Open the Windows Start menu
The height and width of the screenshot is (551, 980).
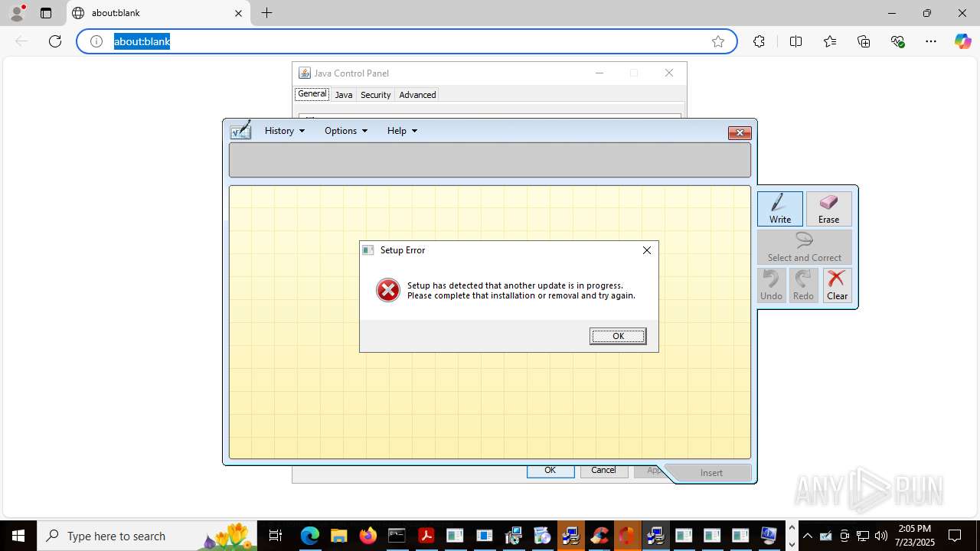18,536
